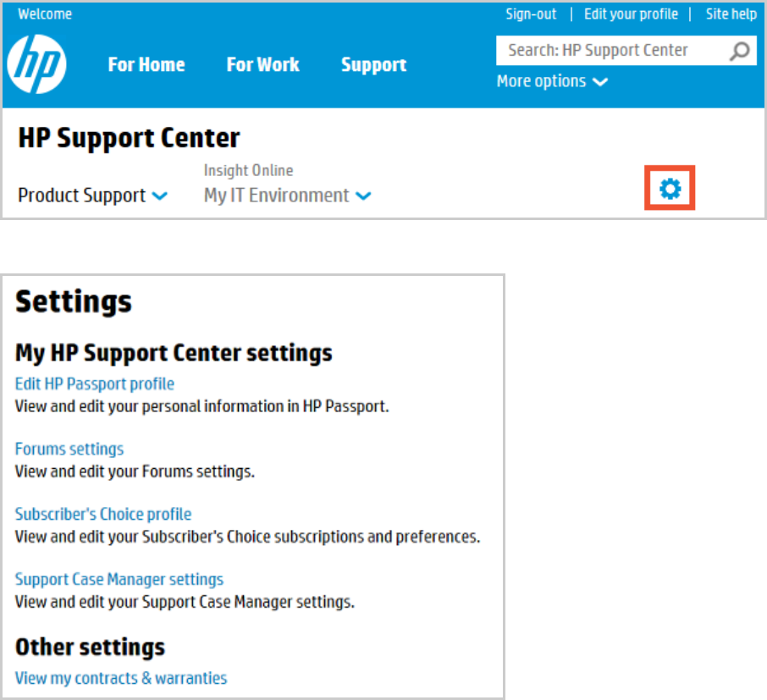Click the Welcome text in header
Image resolution: width=767 pixels, height=700 pixels.
[x=45, y=14]
